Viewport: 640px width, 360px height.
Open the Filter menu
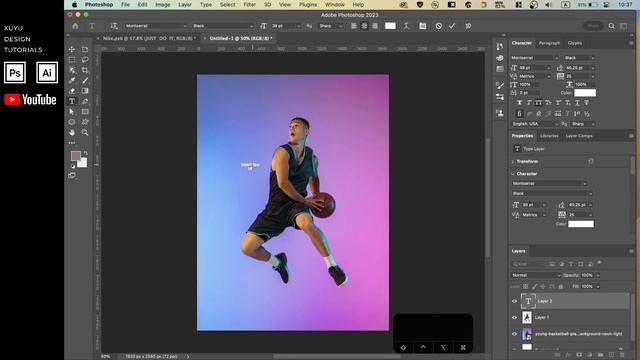[249, 4]
